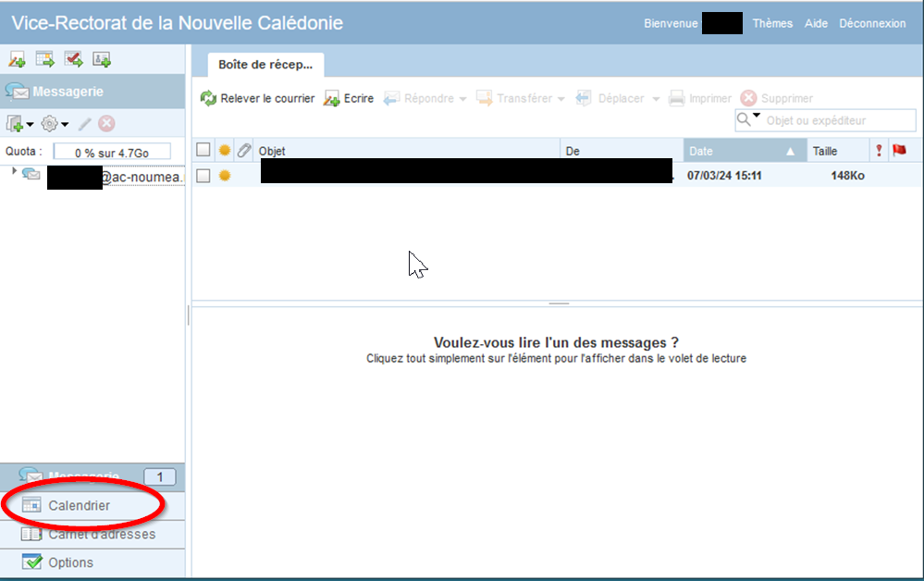
Task: Expand the ac-noumea mailbox tree node
Action: click(x=14, y=171)
